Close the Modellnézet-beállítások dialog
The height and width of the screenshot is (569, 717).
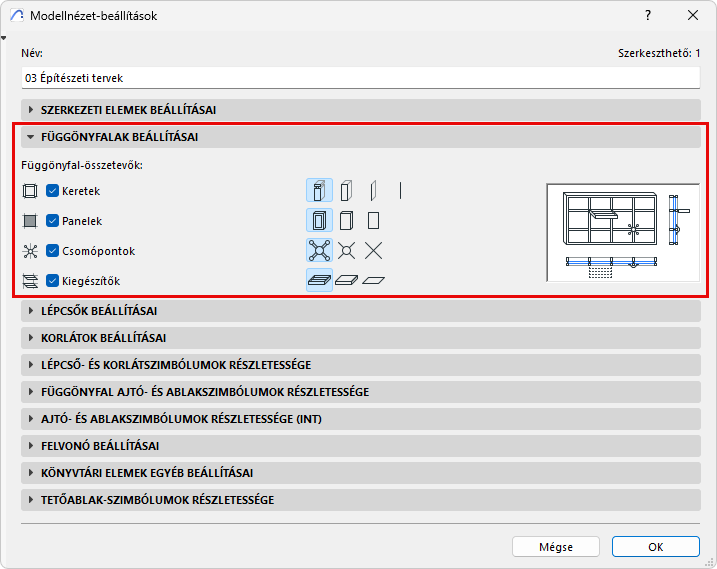tap(693, 15)
